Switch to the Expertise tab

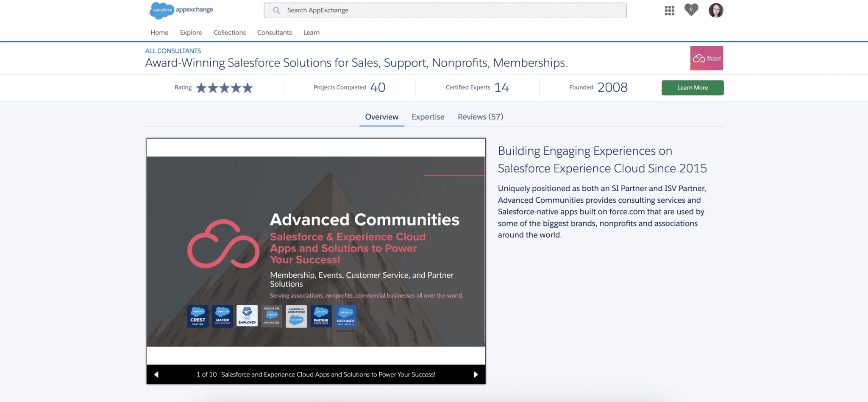pos(428,117)
